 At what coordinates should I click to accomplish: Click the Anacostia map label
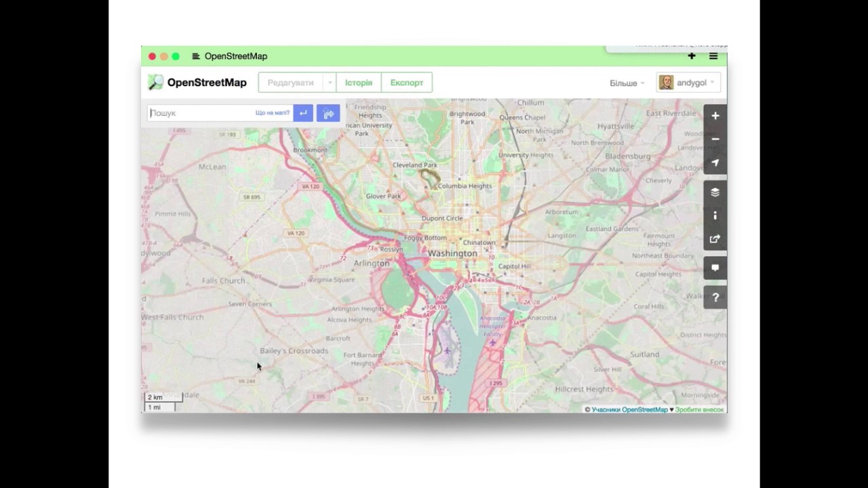(x=542, y=317)
